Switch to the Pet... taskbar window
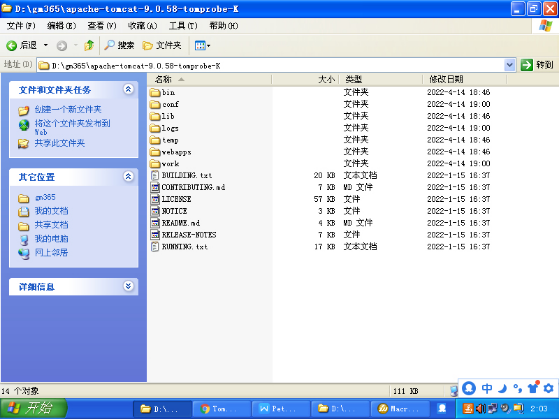Image resolution: width=560 pixels, height=420 pixels. pos(281,409)
